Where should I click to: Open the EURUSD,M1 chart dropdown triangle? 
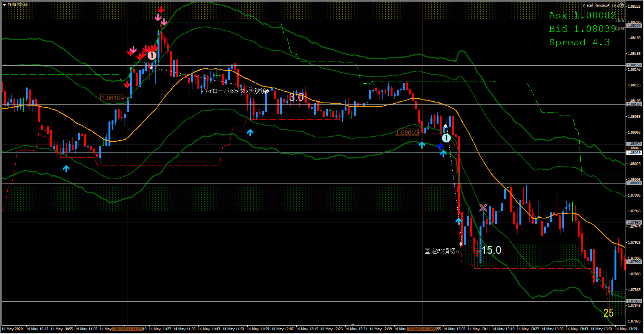[x=4, y=5]
